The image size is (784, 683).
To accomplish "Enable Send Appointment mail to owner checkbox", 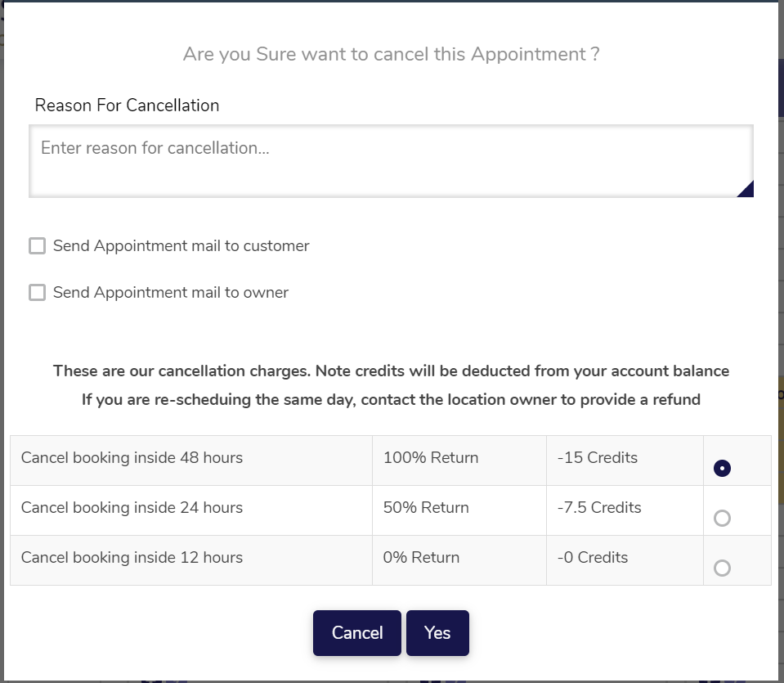I will [37, 292].
